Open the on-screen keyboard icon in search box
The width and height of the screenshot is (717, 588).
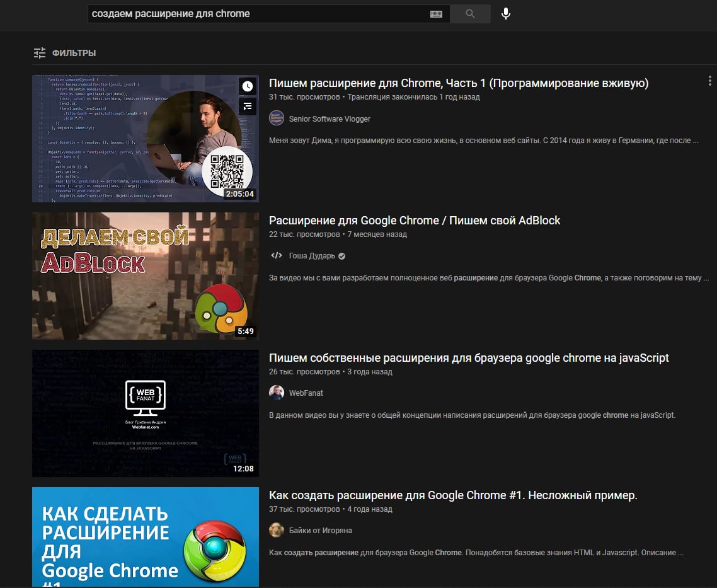(436, 14)
